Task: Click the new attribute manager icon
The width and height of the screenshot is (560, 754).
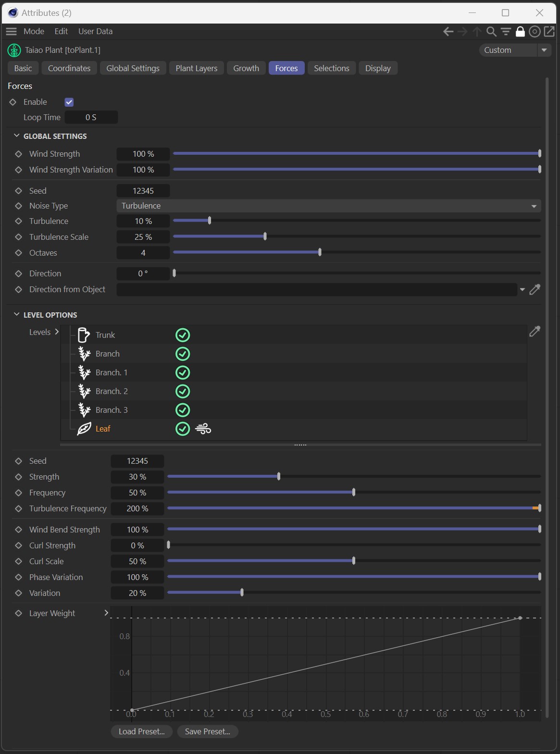Action: 549,32
